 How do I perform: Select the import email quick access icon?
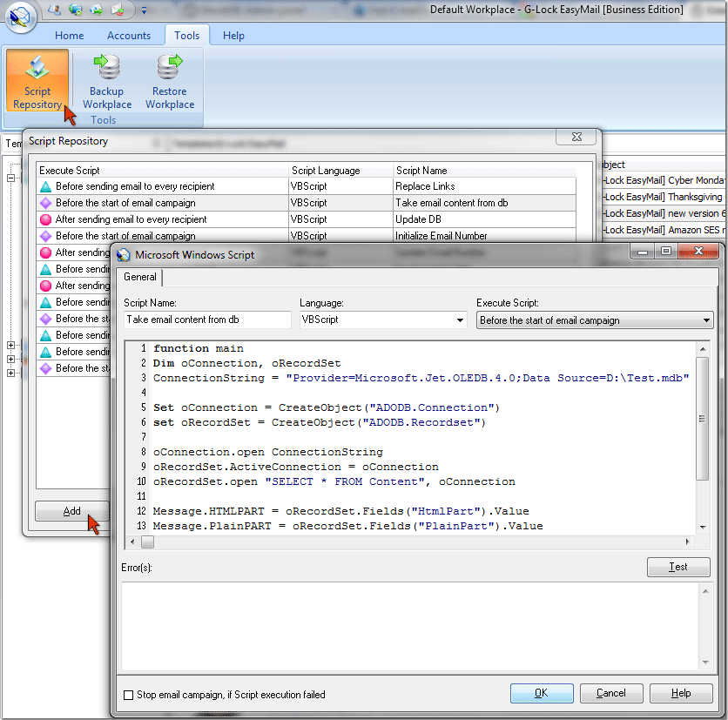[x=117, y=10]
